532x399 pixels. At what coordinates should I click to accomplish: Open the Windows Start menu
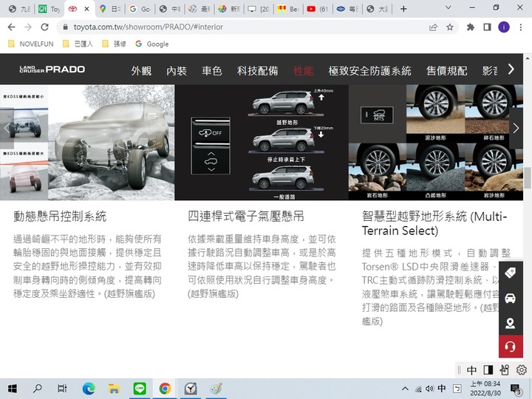[x=13, y=389]
